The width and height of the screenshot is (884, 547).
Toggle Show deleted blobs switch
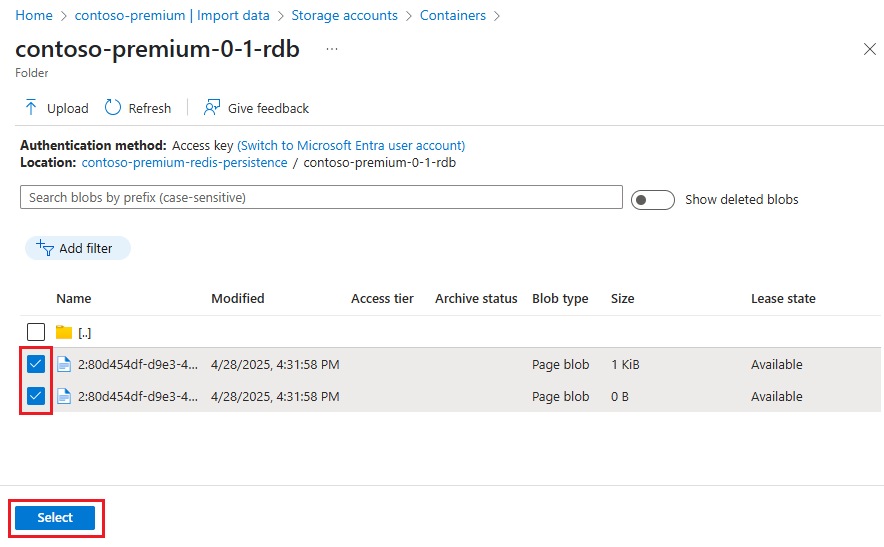[x=653, y=200]
